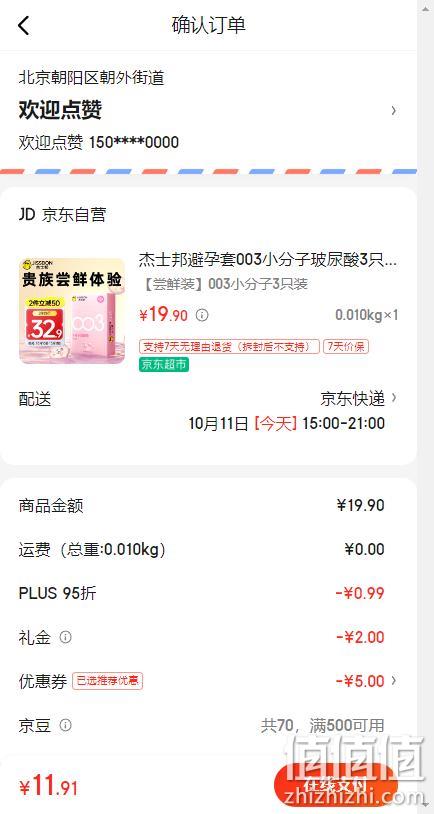Tap the 7天价保 tag
This screenshot has height=814, width=434.
tap(346, 347)
